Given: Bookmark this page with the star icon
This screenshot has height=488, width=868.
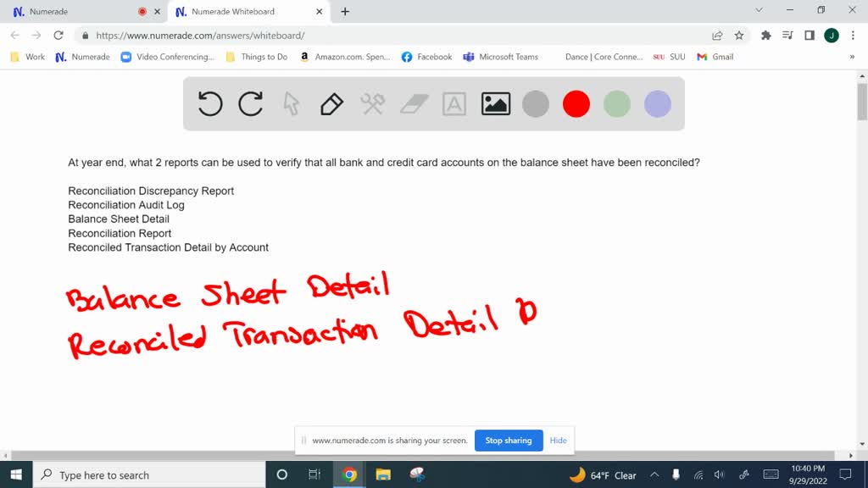Looking at the screenshot, I should tap(737, 37).
